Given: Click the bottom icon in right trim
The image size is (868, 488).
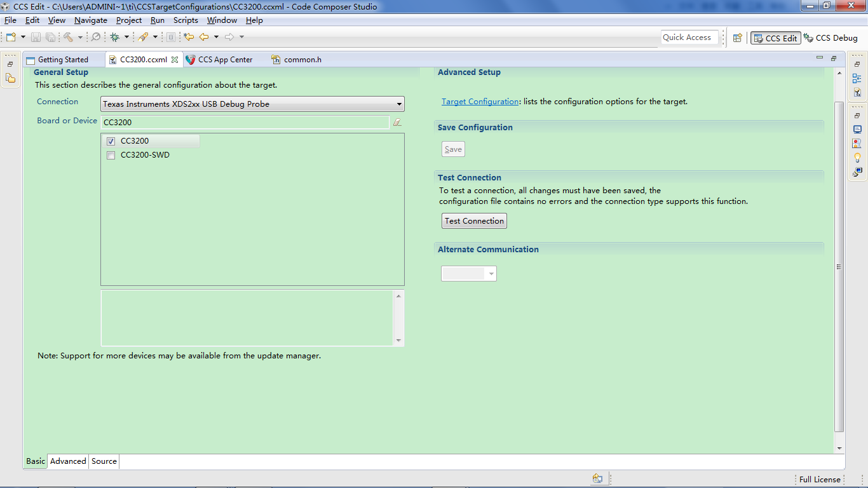Looking at the screenshot, I should click(x=857, y=172).
